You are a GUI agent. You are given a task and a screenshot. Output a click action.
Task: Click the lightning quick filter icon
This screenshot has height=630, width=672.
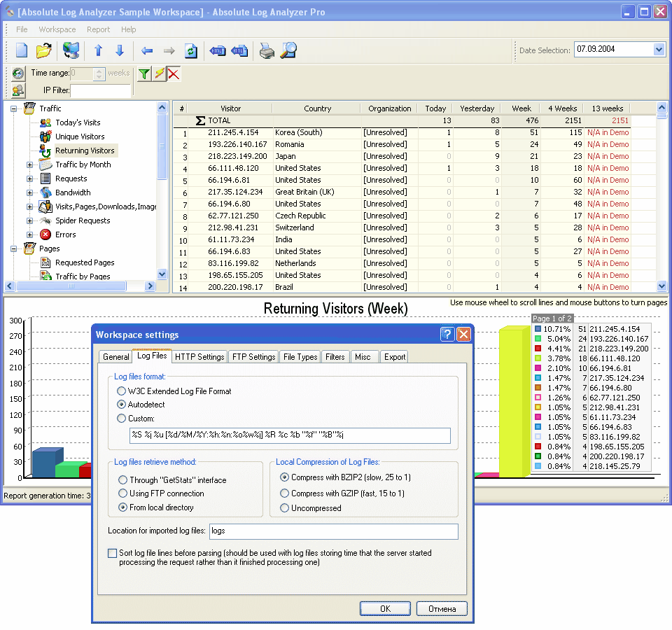click(160, 74)
